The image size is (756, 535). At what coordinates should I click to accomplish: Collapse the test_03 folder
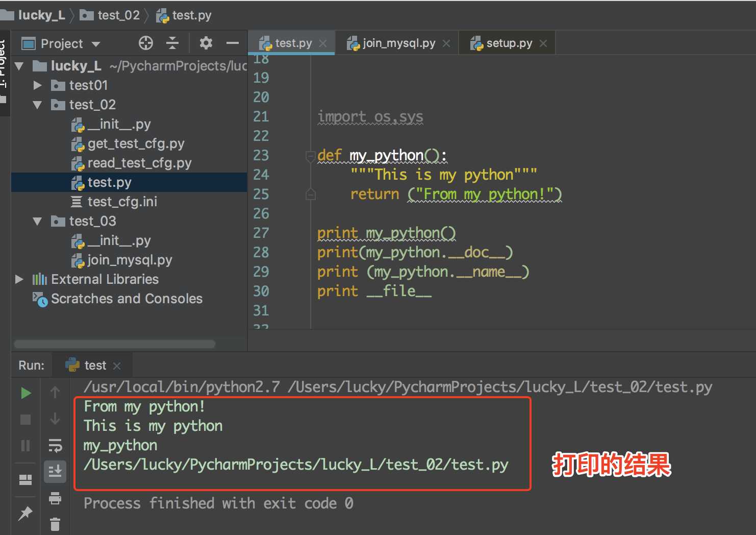(x=37, y=221)
